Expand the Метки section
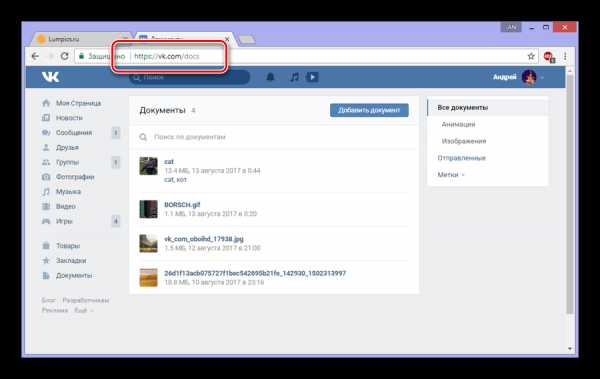600x379 pixels. pos(451,175)
